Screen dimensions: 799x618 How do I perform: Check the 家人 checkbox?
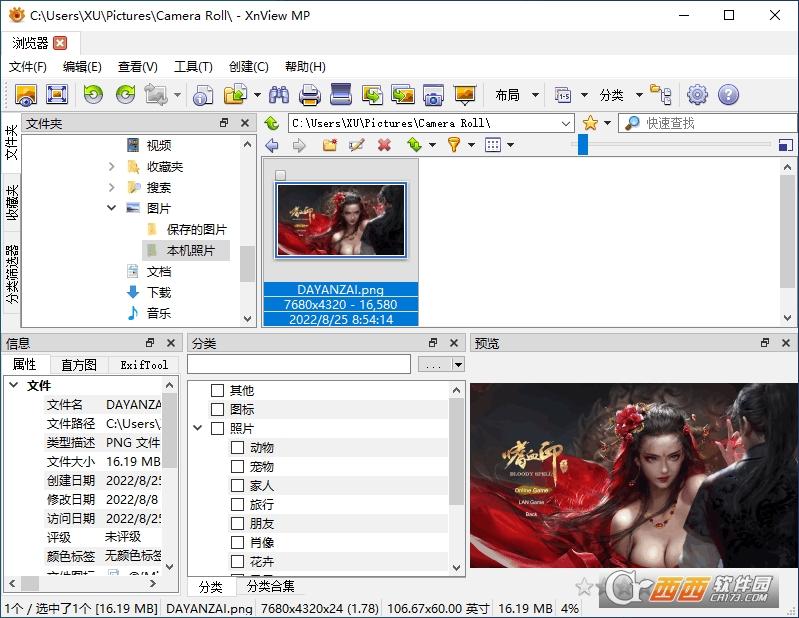[237, 485]
